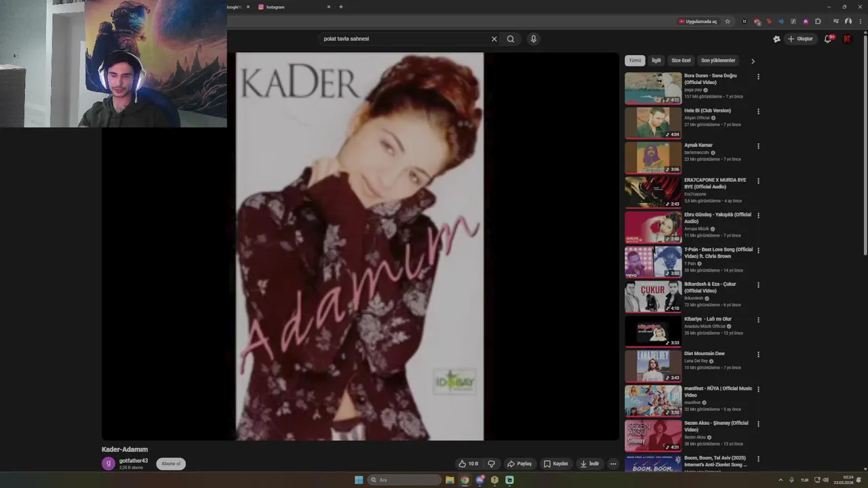This screenshot has width=868, height=488.
Task: Open T-Pain Best Love Song video title
Action: [x=718, y=253]
